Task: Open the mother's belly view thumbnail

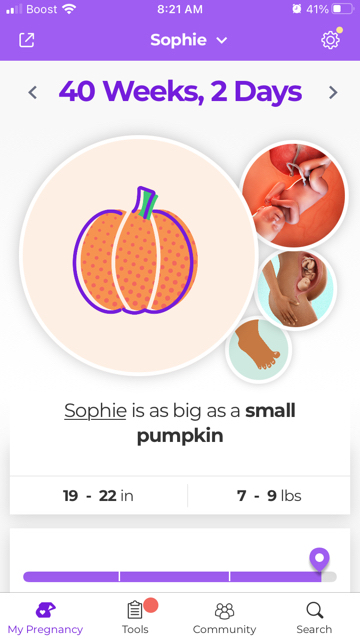Action: point(296,289)
